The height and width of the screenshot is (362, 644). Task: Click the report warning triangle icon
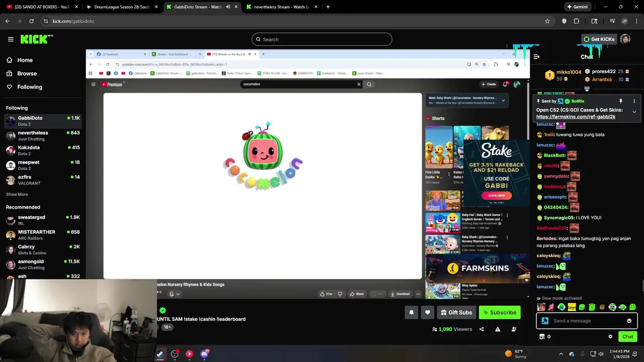tap(498, 329)
